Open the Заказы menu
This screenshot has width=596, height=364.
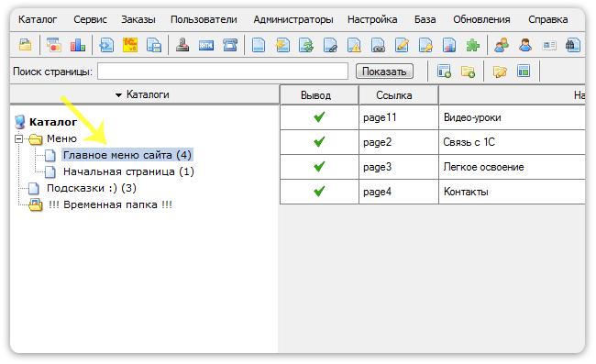coord(138,19)
